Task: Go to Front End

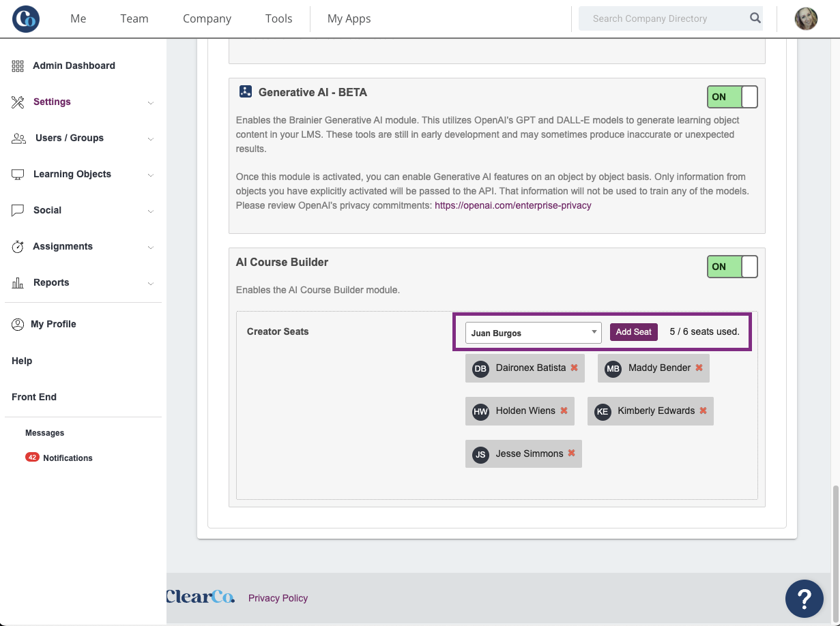Action: 34,397
